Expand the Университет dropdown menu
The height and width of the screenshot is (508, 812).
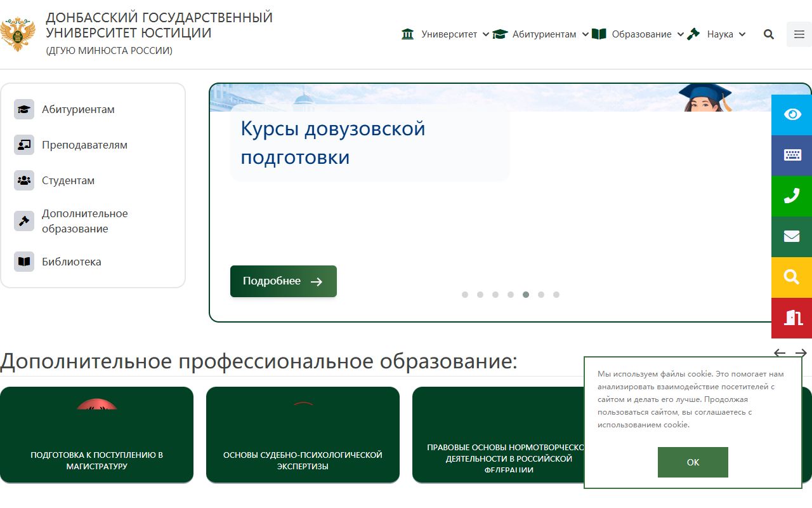[486, 34]
